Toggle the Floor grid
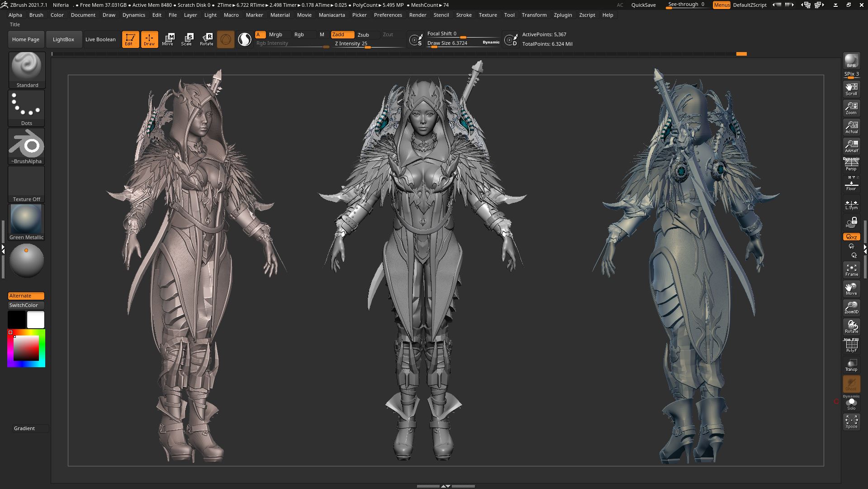This screenshot has height=489, width=868. (851, 184)
